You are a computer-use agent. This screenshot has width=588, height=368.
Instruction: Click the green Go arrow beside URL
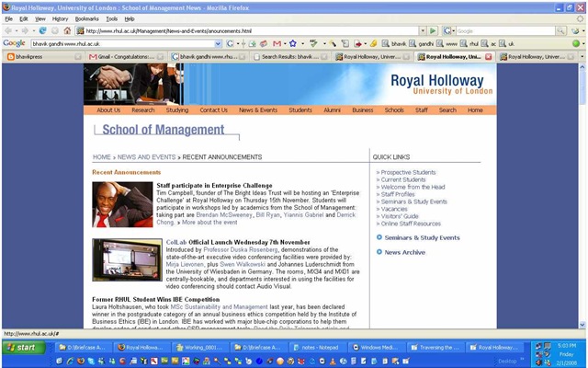[x=433, y=30]
